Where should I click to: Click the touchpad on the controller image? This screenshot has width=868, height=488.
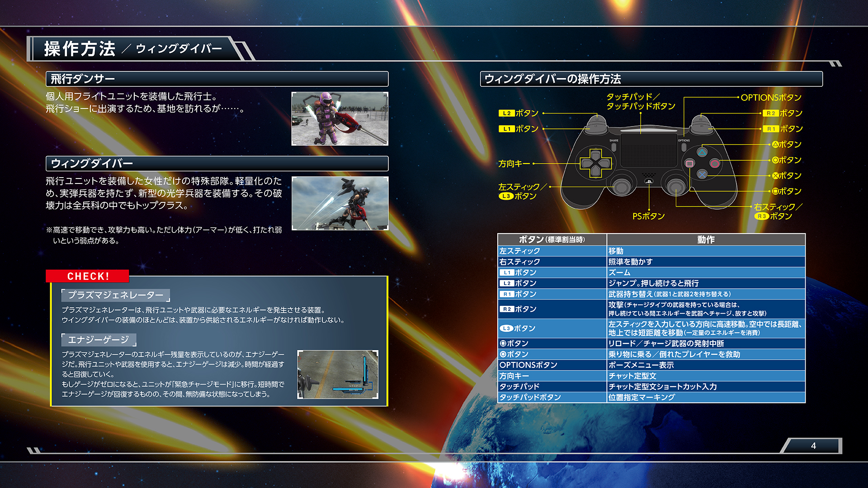pyautogui.click(x=649, y=150)
